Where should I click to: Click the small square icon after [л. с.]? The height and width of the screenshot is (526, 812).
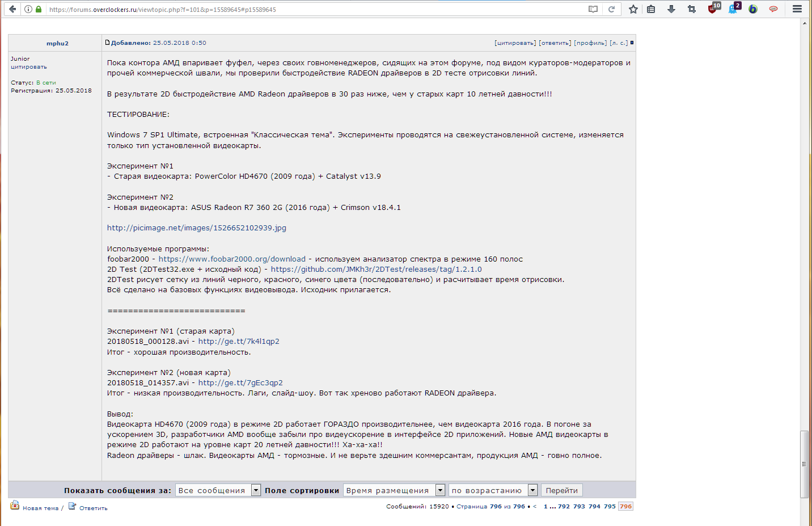pyautogui.click(x=632, y=43)
